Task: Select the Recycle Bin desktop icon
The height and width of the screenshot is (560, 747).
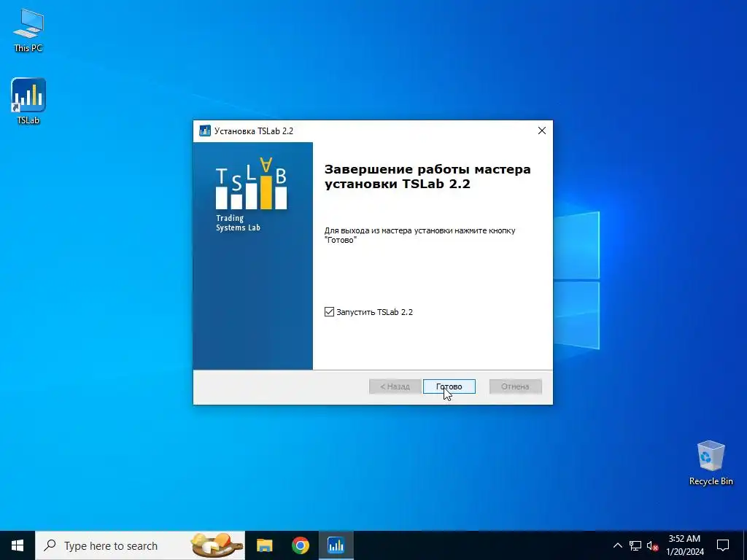Action: pyautogui.click(x=711, y=462)
